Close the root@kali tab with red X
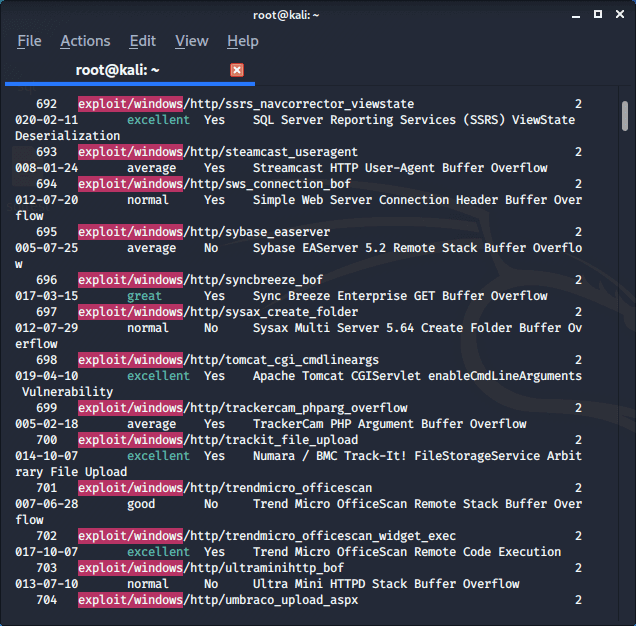This screenshot has width=636, height=626. [x=237, y=70]
